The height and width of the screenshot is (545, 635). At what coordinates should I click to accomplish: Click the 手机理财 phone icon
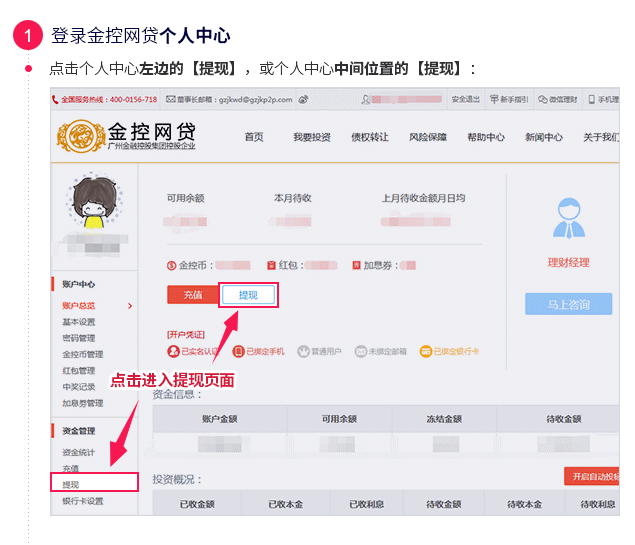(x=592, y=99)
